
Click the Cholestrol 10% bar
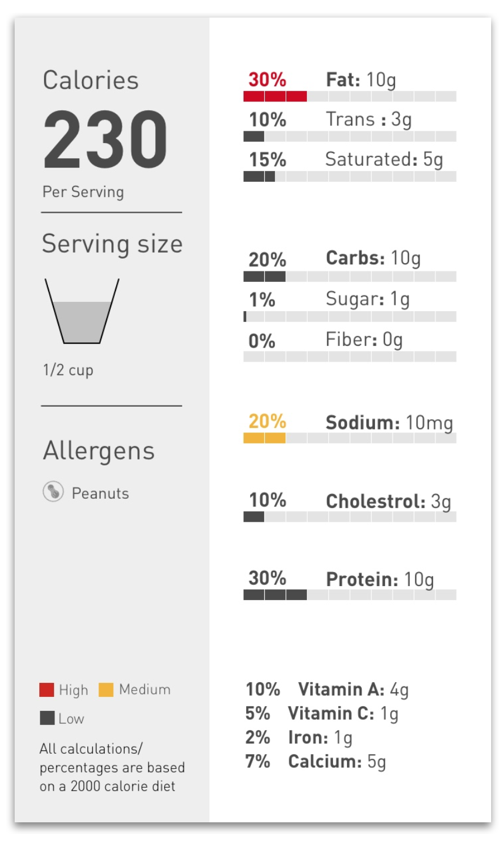point(350,516)
